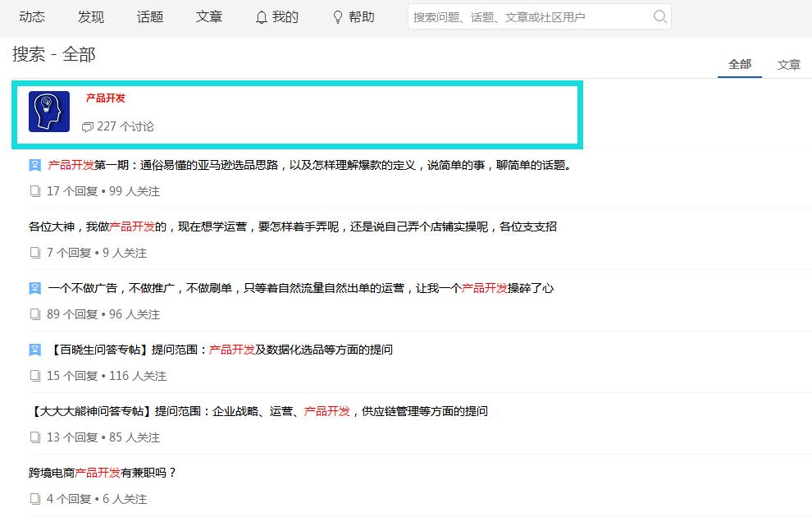Click reply icon beside 89 个回复

[x=35, y=314]
